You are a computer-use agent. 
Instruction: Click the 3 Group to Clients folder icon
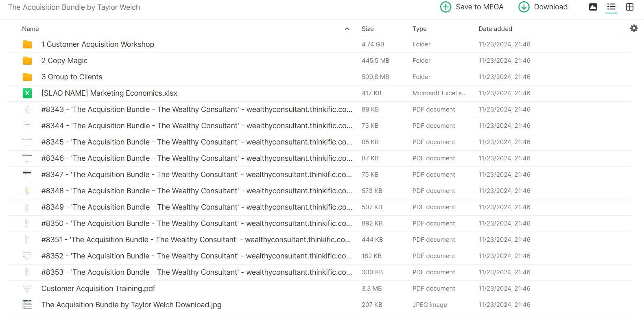pyautogui.click(x=27, y=77)
